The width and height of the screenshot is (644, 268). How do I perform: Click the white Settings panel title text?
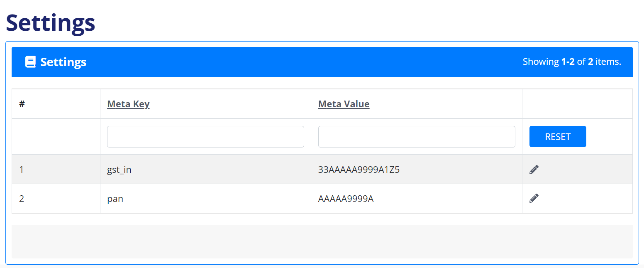click(x=63, y=62)
